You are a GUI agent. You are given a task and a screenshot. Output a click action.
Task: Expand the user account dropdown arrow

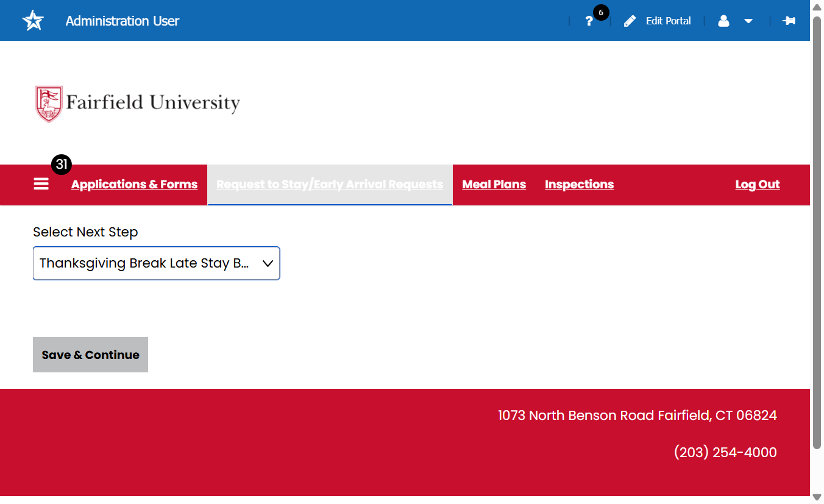point(748,21)
